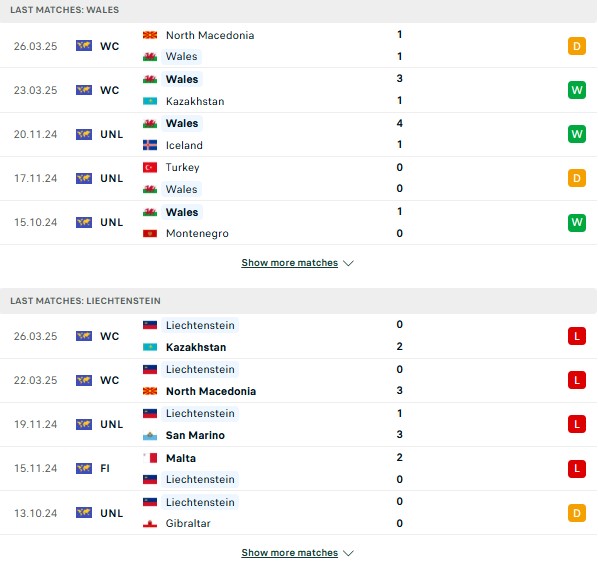Image resolution: width=598 pixels, height=569 pixels.
Task: Click the Iceland flag icon
Action: [x=150, y=145]
